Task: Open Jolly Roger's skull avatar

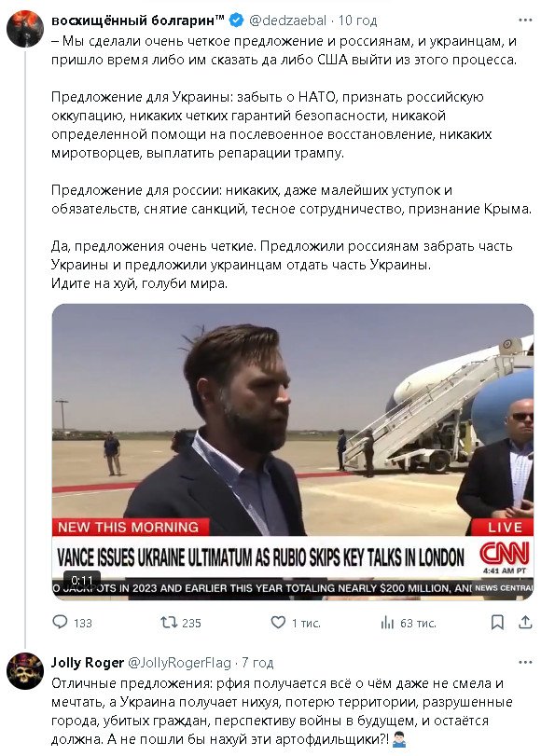Action: tap(25, 671)
